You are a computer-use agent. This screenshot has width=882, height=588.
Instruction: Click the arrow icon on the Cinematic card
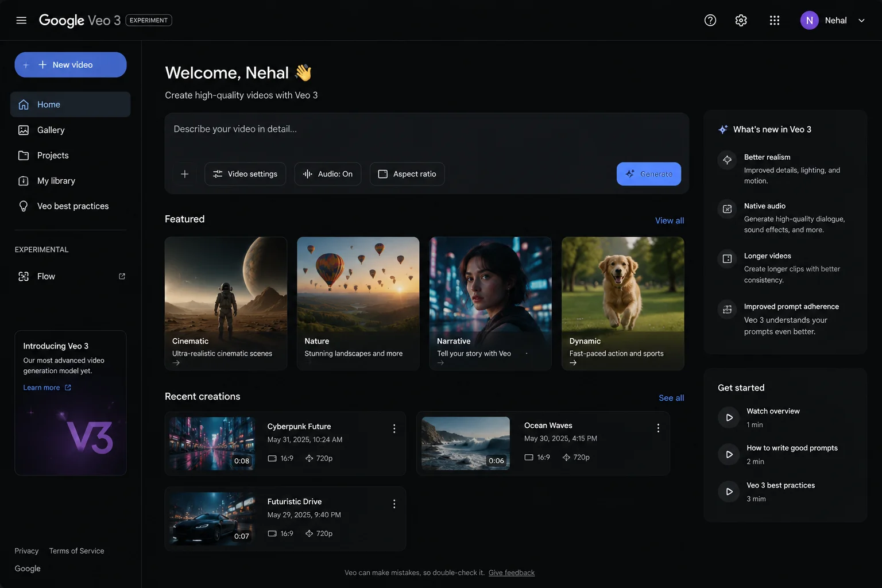(176, 363)
